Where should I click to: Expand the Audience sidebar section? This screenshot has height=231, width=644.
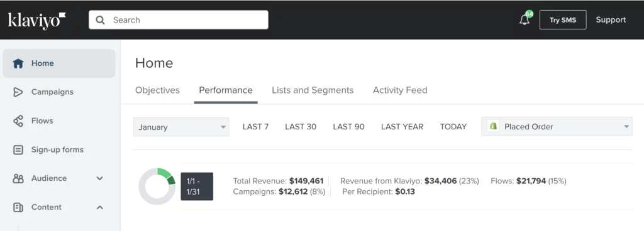[x=99, y=178]
